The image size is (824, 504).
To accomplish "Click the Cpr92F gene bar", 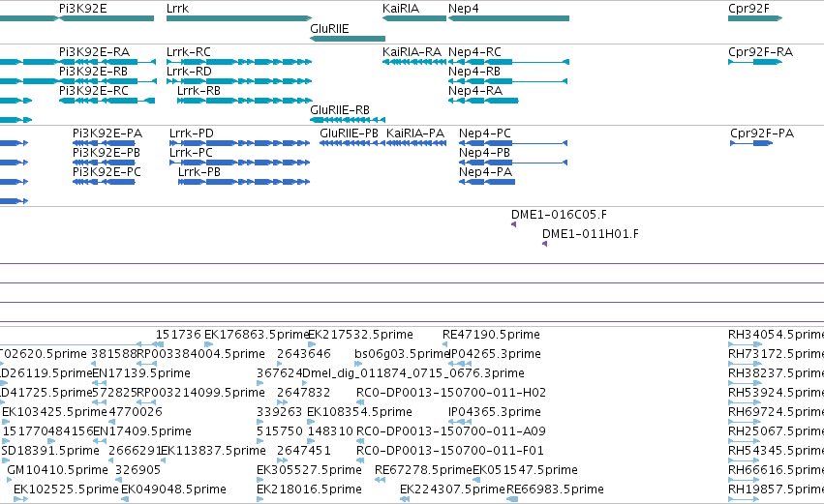I will [x=755, y=18].
